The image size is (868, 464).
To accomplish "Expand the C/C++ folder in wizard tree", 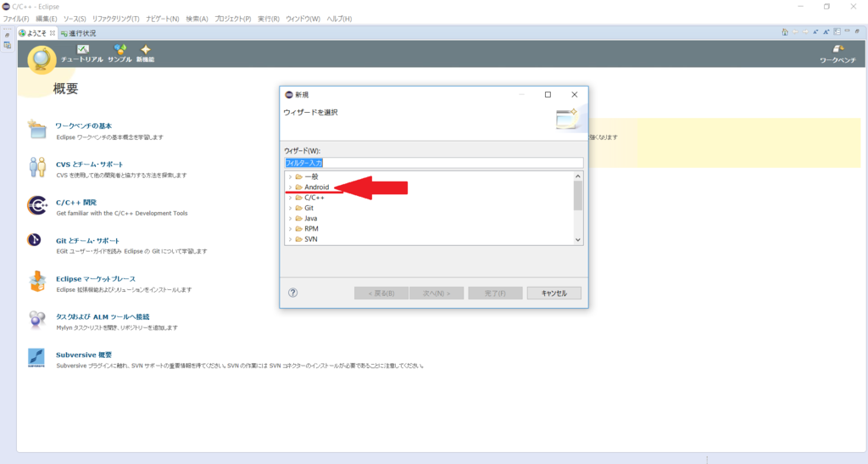I will coord(290,198).
